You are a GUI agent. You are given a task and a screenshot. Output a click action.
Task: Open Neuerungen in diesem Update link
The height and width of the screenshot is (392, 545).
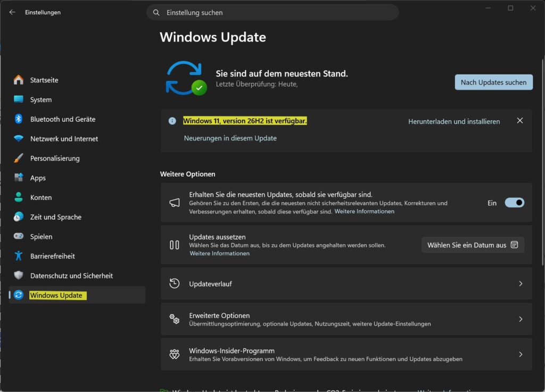(x=230, y=138)
